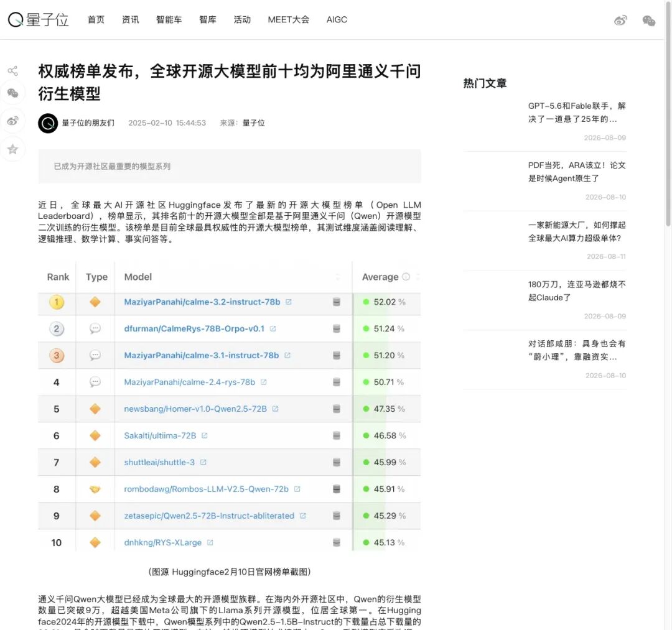This screenshot has height=630, width=672.
Task: Click database icon in Sakalti/ultiima-72B row
Action: click(337, 435)
